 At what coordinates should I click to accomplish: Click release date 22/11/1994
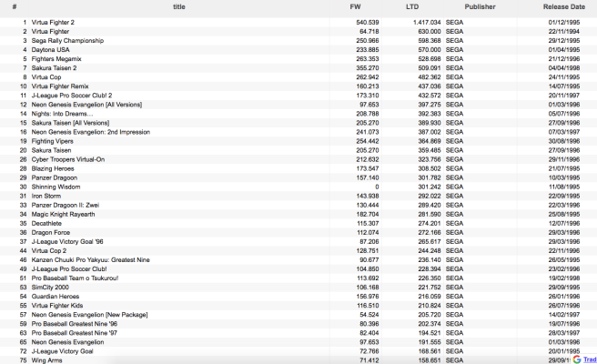564,32
